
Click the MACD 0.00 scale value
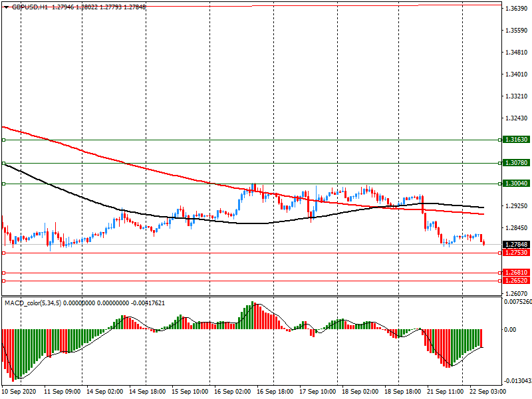[510, 329]
